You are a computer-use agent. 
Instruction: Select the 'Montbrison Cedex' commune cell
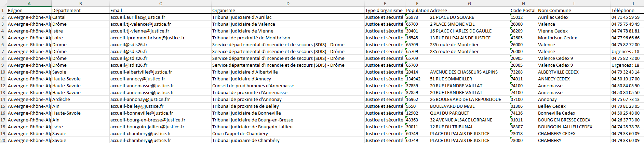click(x=574, y=38)
